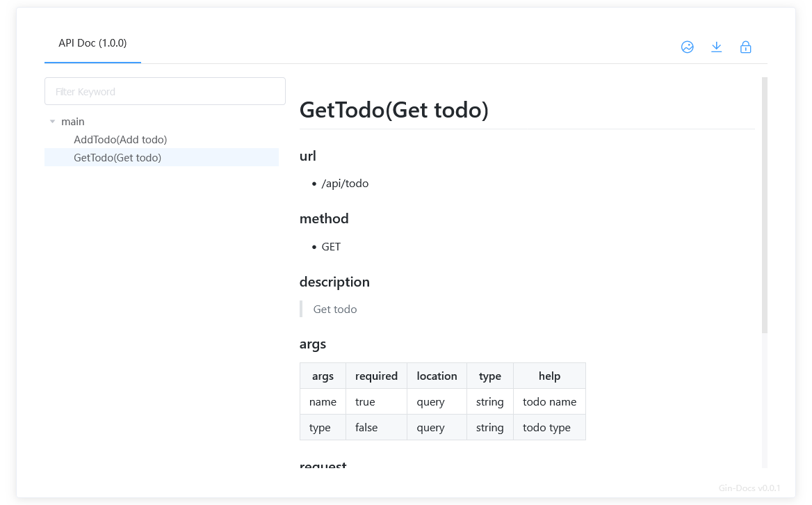Focus the Filter Keyword input field
The image size is (812, 505).
[165, 91]
